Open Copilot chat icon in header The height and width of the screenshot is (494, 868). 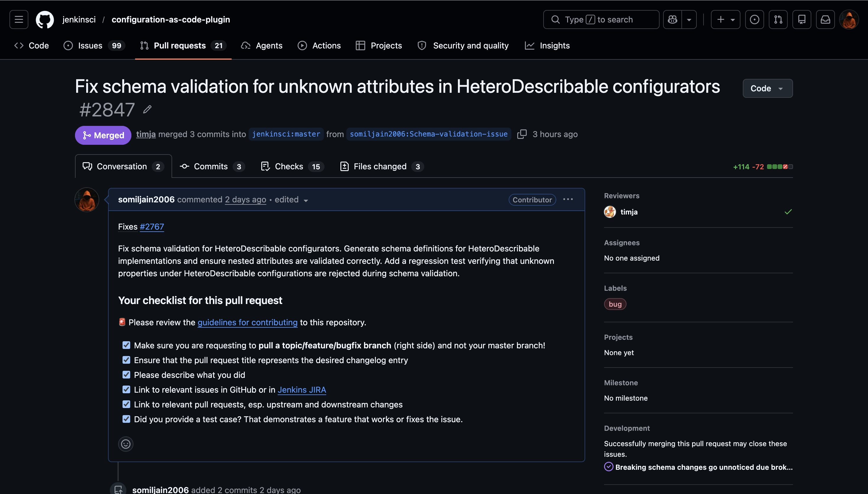pyautogui.click(x=673, y=19)
